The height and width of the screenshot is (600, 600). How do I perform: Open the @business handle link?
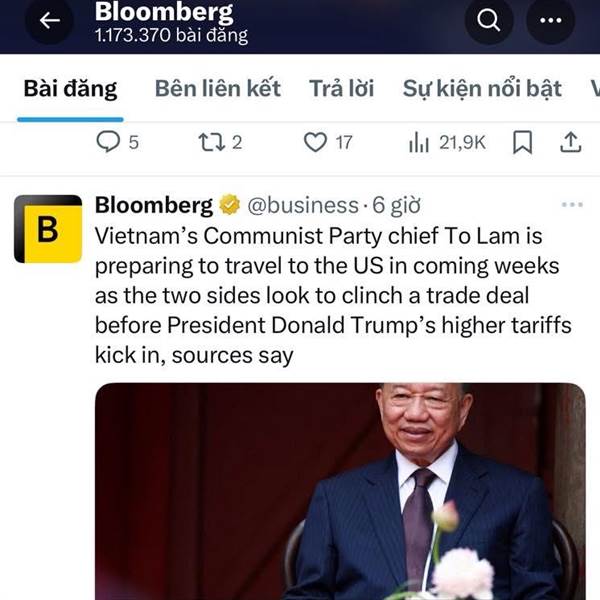pyautogui.click(x=303, y=205)
